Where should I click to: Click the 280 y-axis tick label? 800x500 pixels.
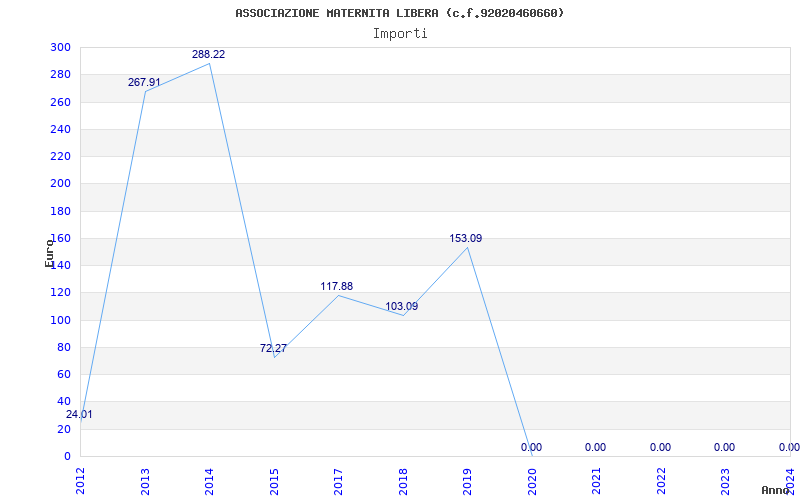[60, 74]
